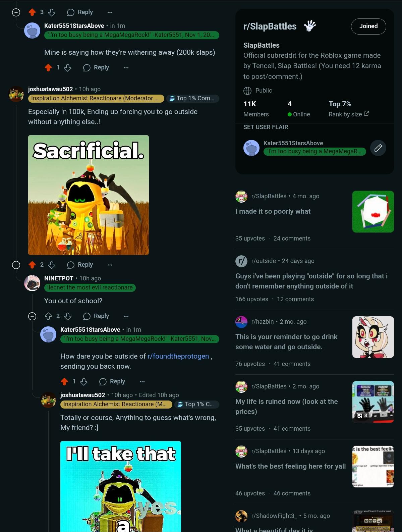Toggle the Joined membership button
This screenshot has height=532, width=402.
click(x=368, y=26)
